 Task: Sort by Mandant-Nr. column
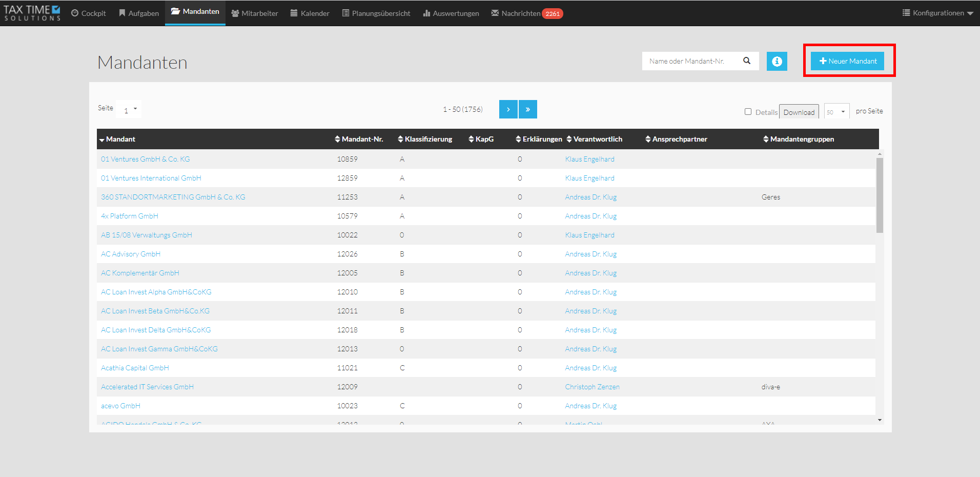point(359,139)
